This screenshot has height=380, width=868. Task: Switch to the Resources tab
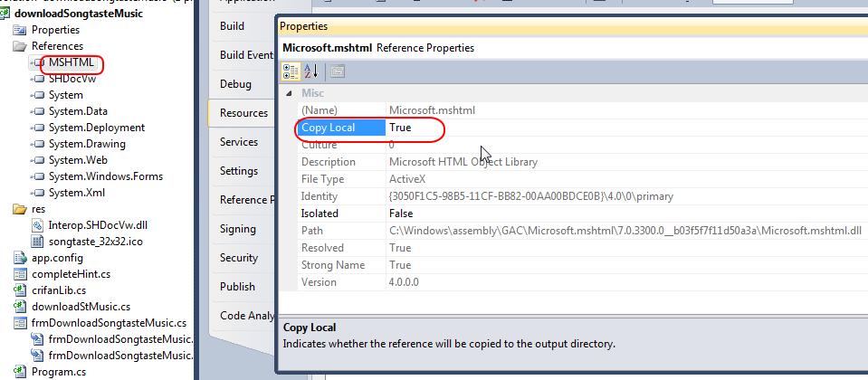[242, 113]
